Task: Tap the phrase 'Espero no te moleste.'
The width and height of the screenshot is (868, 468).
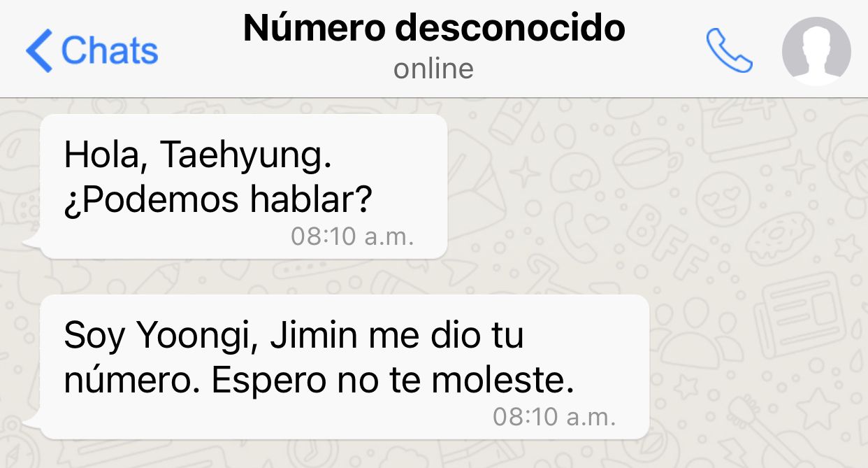Action: 393,381
